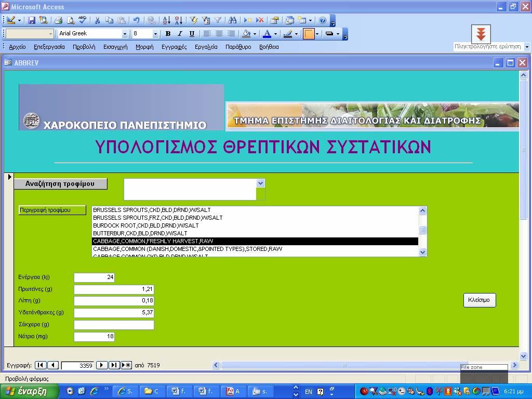This screenshot has height=399, width=532.
Task: Click the font color A swatch
Action: click(x=268, y=34)
